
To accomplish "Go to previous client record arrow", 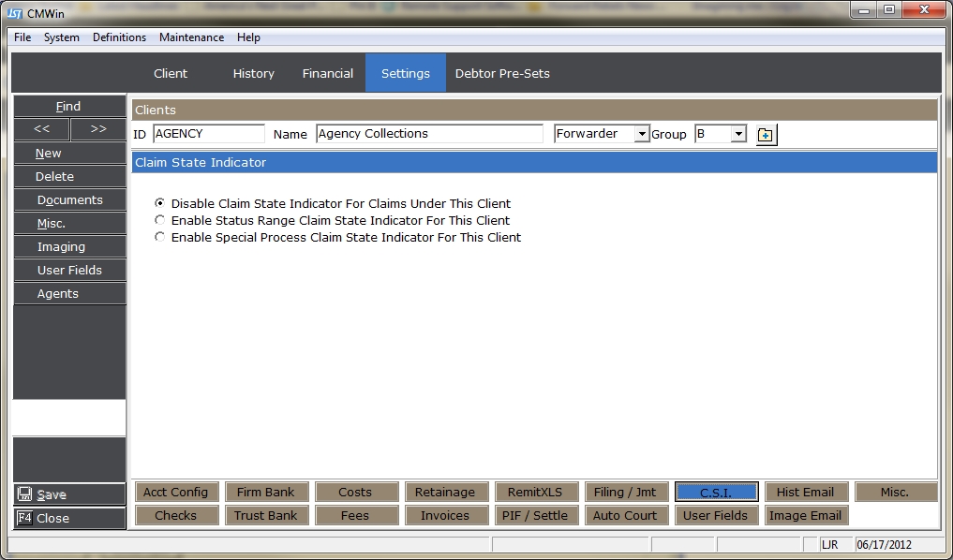I will click(40, 129).
